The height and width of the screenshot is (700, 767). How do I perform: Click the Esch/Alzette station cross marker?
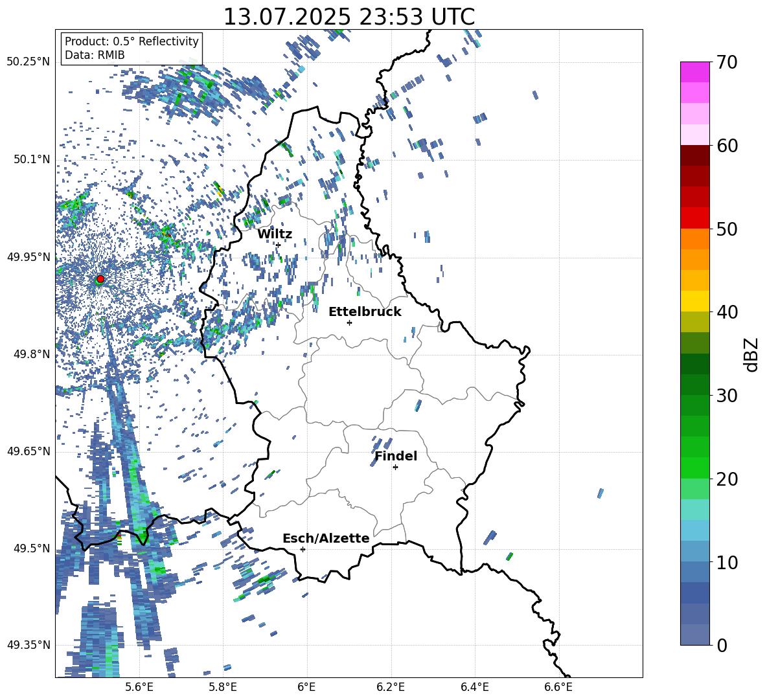tap(303, 549)
